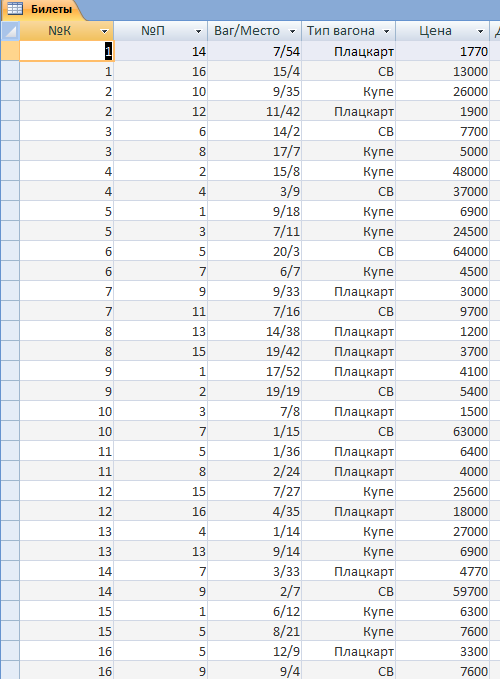Screen dimensions: 500x679
Task: Open the Тип вагона column filter dropdown
Action: tap(386, 31)
